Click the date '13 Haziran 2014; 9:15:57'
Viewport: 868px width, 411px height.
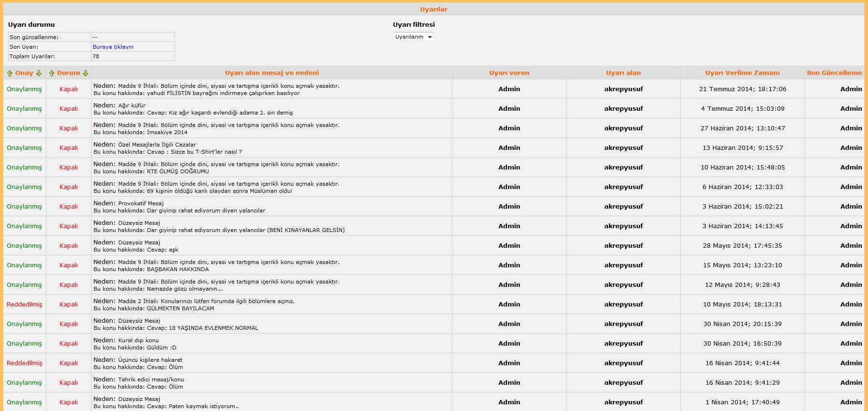[743, 148]
